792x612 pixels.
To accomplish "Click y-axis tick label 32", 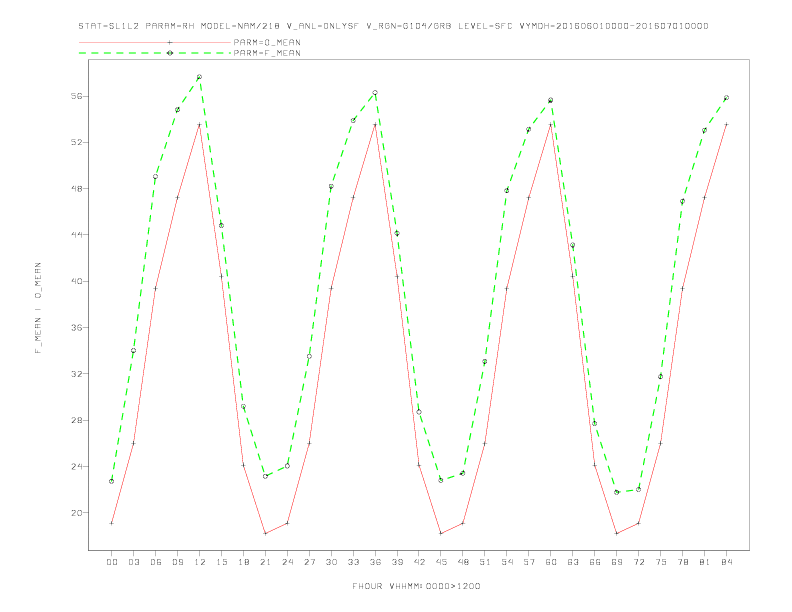I will coord(77,374).
